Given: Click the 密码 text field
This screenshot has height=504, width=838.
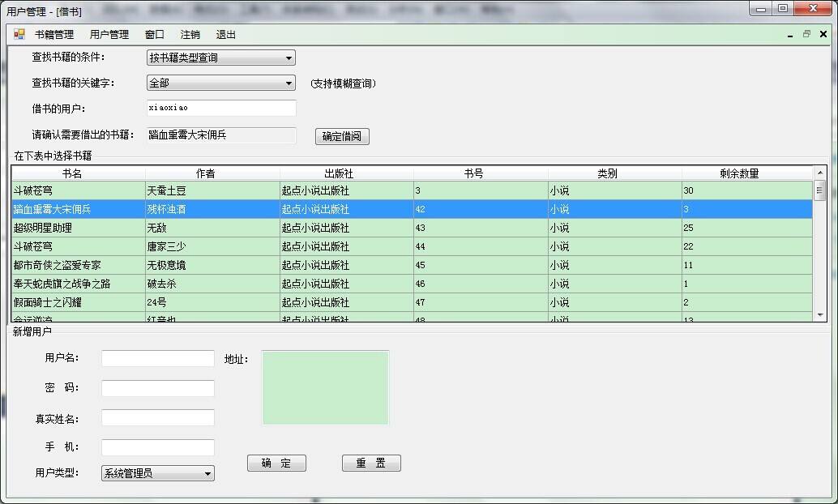Looking at the screenshot, I should click(x=157, y=388).
